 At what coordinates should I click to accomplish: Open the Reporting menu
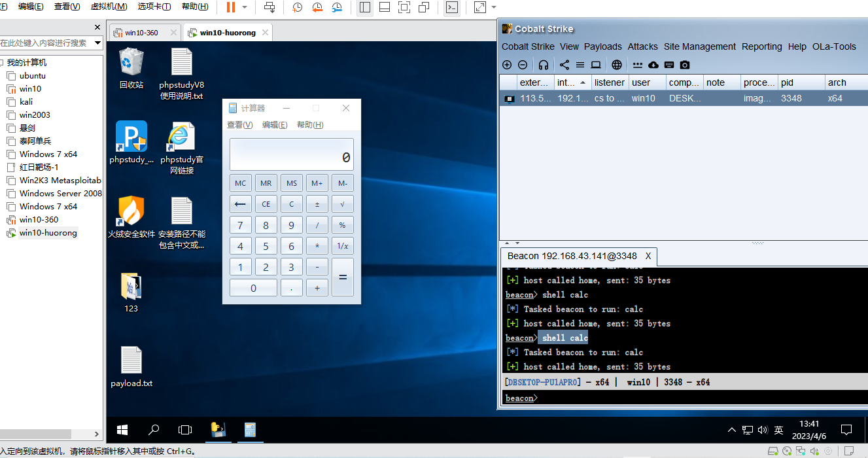coord(762,46)
